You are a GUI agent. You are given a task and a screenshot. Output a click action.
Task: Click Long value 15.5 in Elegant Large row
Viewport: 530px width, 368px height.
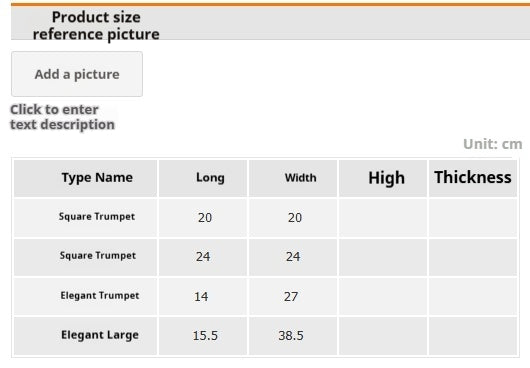coord(203,336)
